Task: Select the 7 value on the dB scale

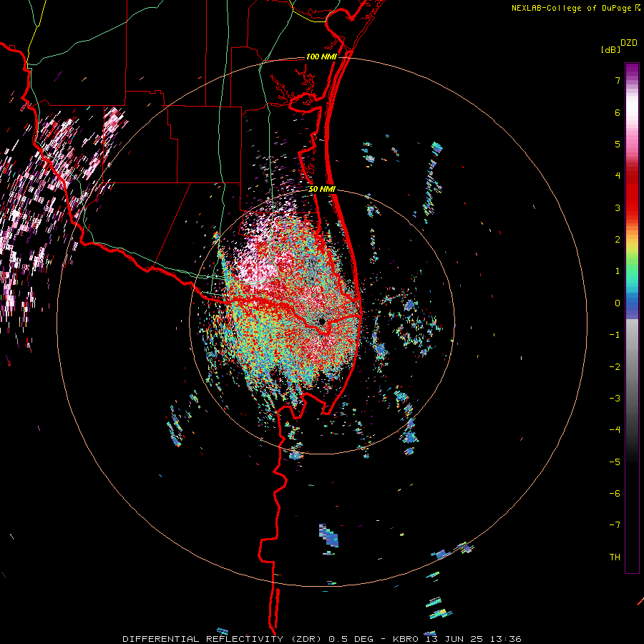Action: [x=618, y=80]
